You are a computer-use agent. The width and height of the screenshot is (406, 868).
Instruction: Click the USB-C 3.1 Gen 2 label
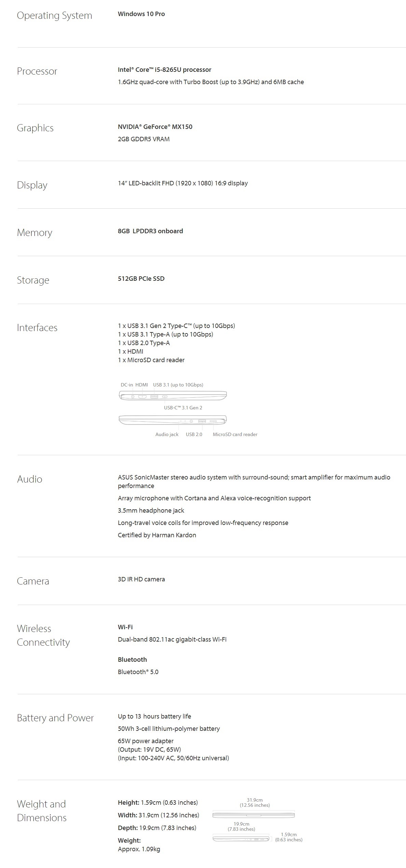[183, 408]
